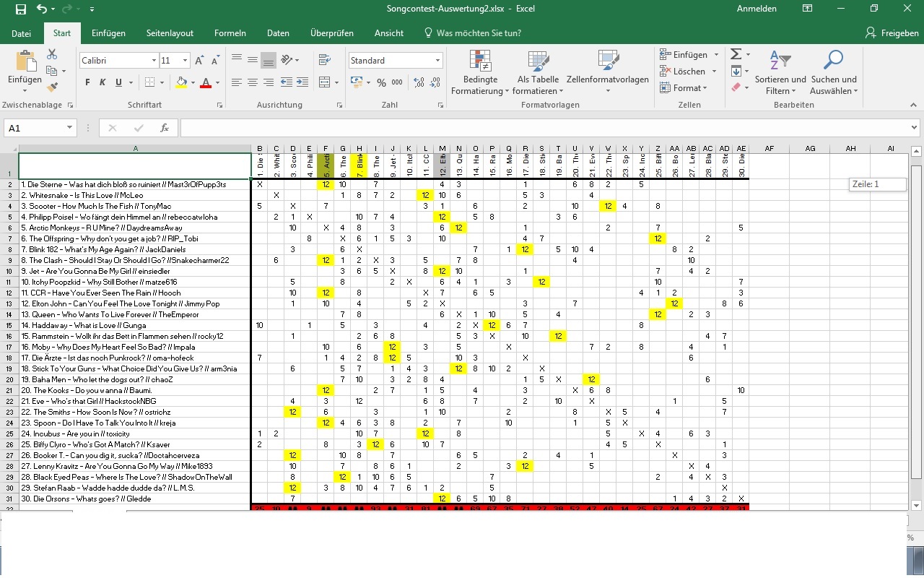Open the font color dropdown arrow
The width and height of the screenshot is (924, 578).
tap(218, 82)
